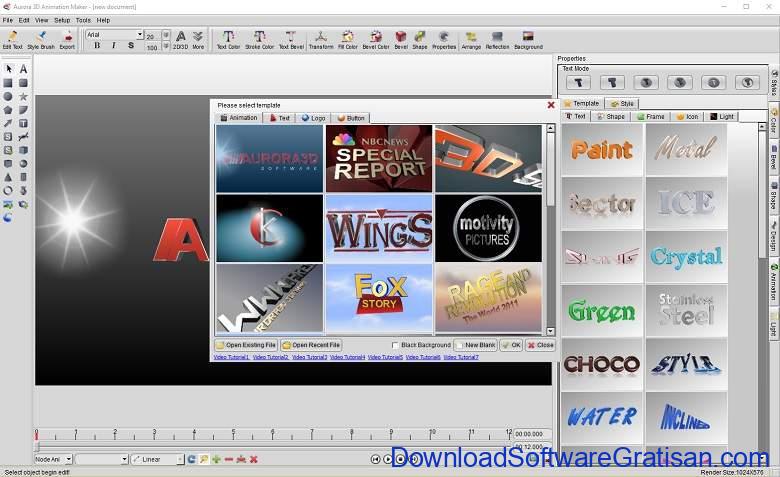780x477 pixels.
Task: Open the Text Color tool
Action: click(228, 40)
